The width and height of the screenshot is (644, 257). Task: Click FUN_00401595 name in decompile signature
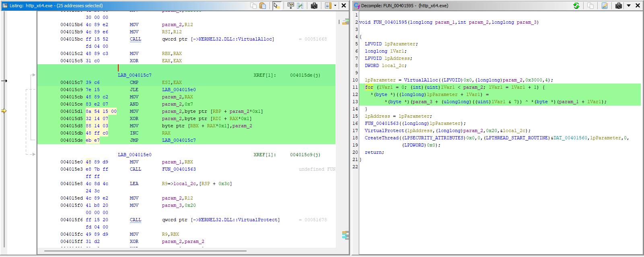point(390,22)
